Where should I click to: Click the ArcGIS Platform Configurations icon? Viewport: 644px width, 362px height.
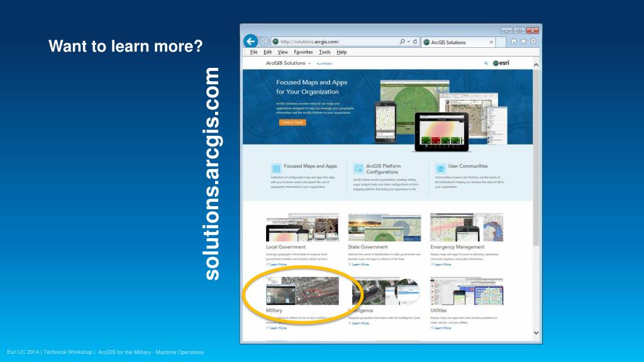pos(358,168)
